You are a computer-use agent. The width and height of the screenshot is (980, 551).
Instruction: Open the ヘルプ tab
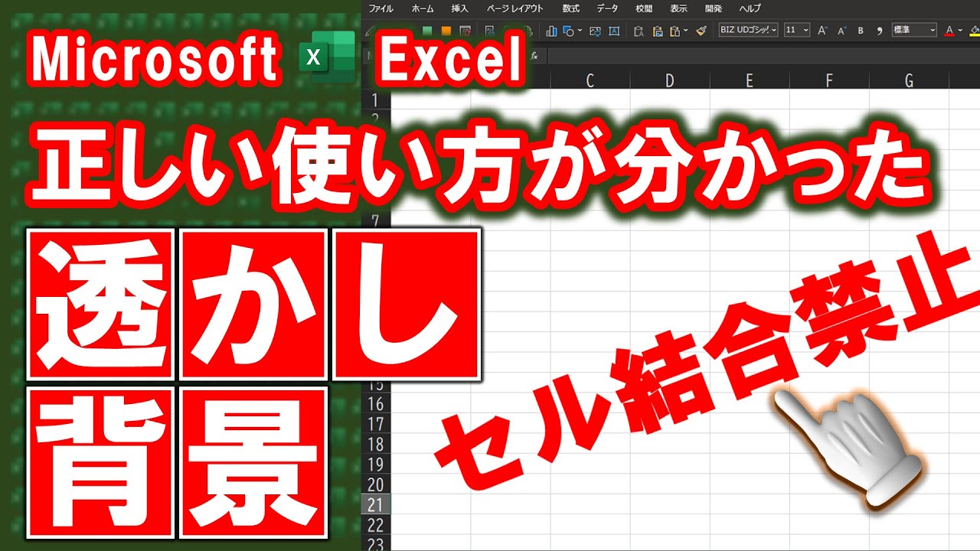(750, 8)
